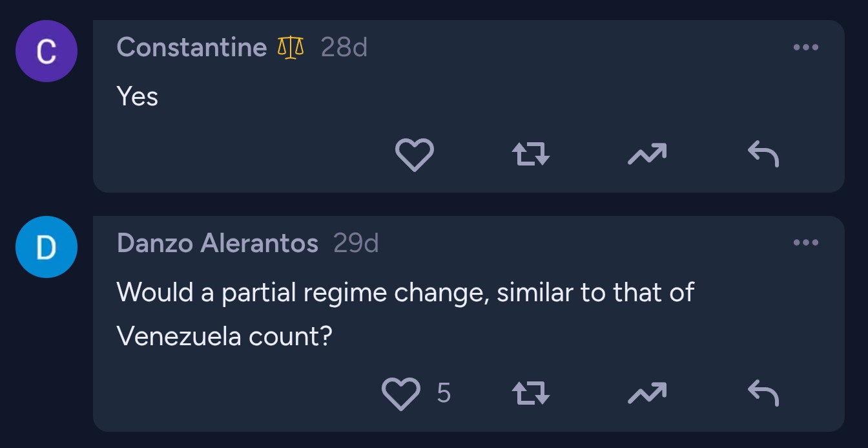
Task: Visit Constantine's profile via username
Action: [192, 47]
